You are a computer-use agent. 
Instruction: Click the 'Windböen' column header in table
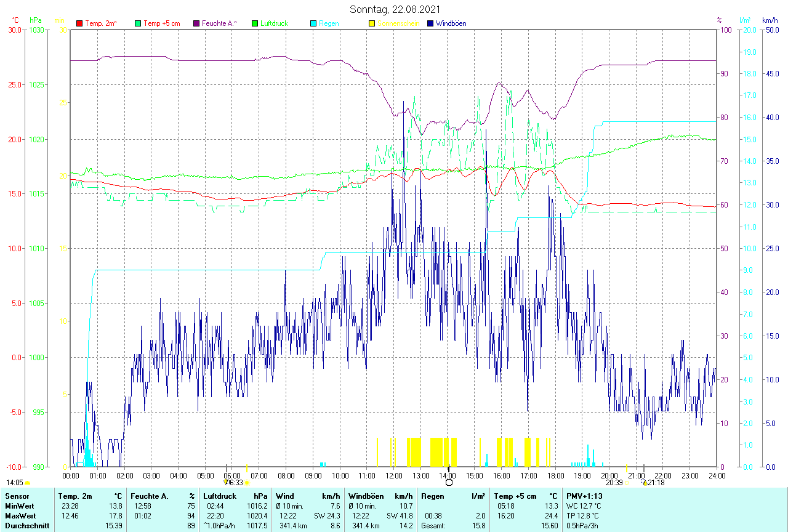(x=365, y=496)
